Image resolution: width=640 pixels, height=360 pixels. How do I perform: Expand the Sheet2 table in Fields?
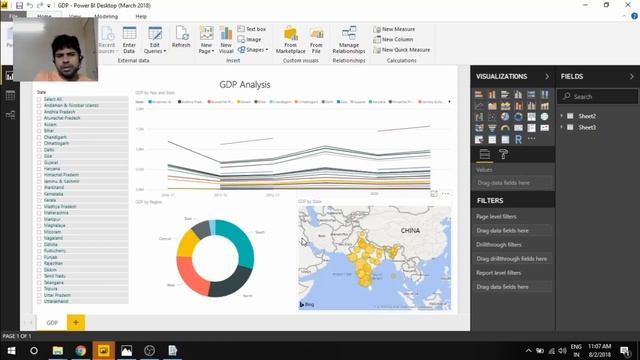pos(562,116)
